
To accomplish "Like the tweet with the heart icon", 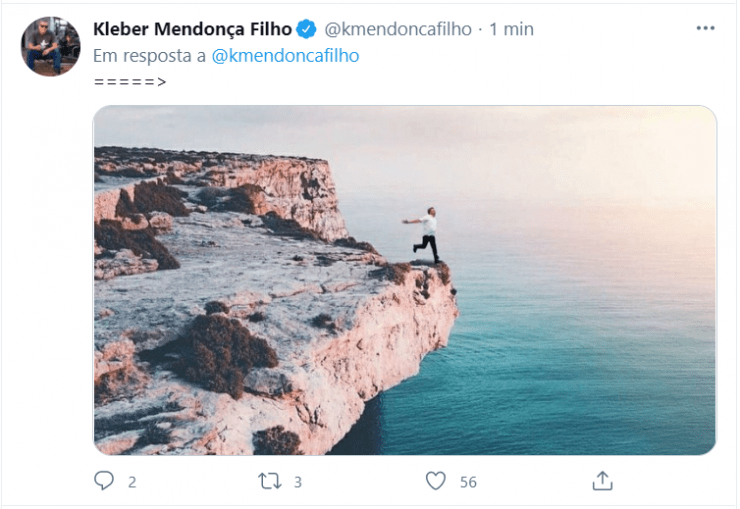I will (x=435, y=481).
